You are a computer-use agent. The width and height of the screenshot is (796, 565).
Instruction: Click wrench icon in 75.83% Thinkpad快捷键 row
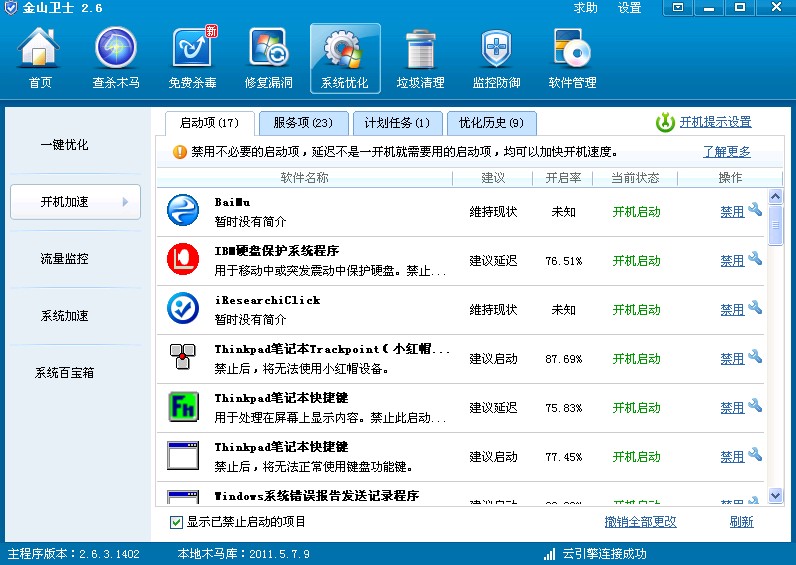[x=755, y=405]
